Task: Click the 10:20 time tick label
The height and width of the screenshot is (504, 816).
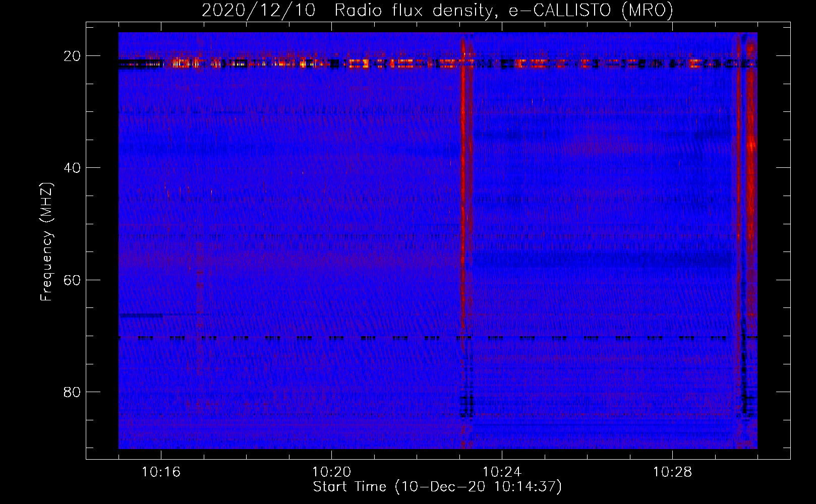Action: point(331,472)
